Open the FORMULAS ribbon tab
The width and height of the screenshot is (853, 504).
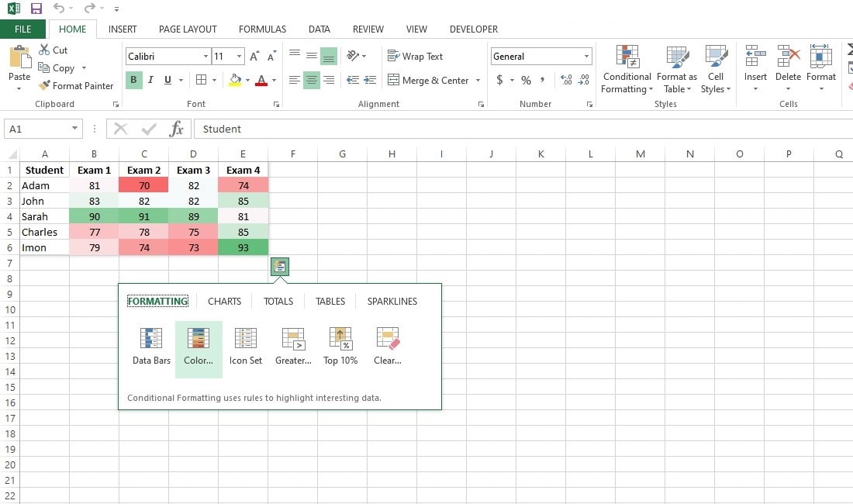(x=262, y=29)
